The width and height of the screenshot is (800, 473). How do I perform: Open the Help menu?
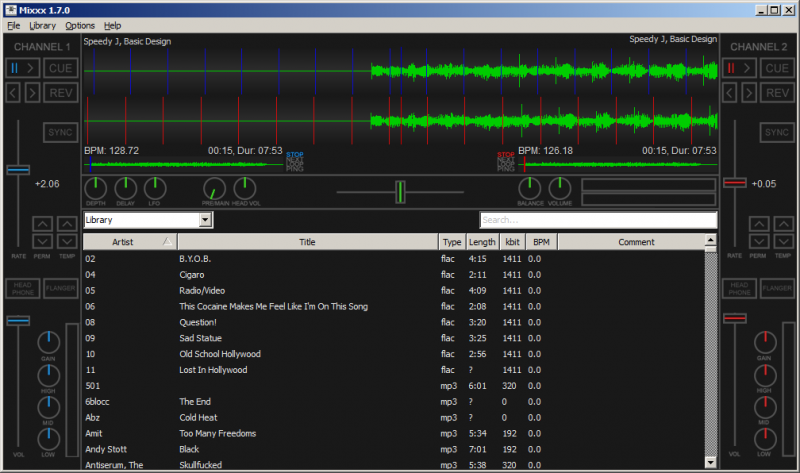(112, 26)
